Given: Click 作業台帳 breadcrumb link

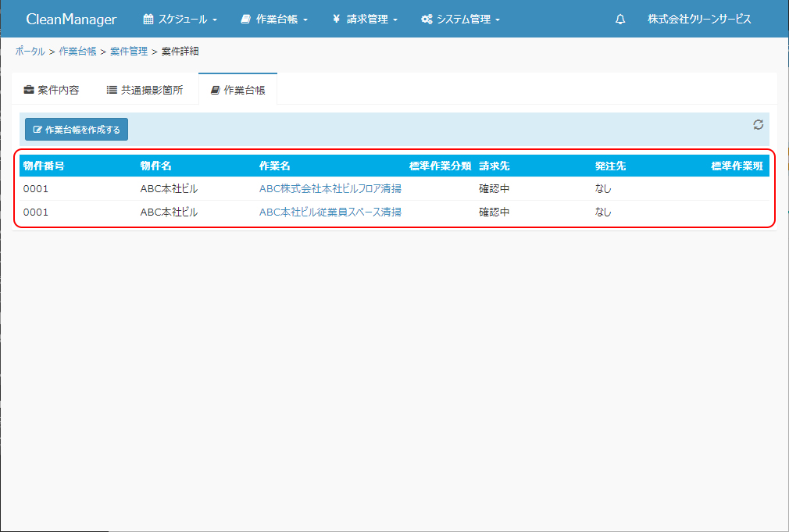Looking at the screenshot, I should pos(77,51).
